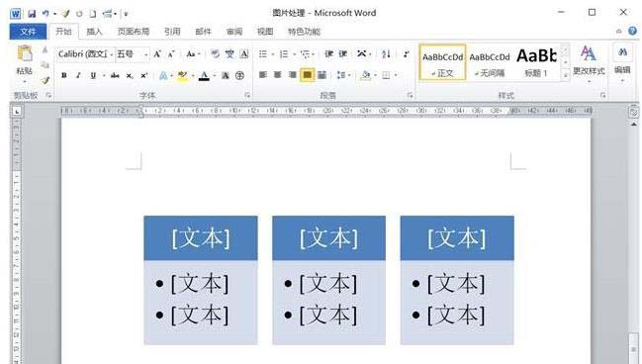Viewport: 642px width, 364px height.
Task: Apply the font color (A with bar)
Action: [x=204, y=76]
